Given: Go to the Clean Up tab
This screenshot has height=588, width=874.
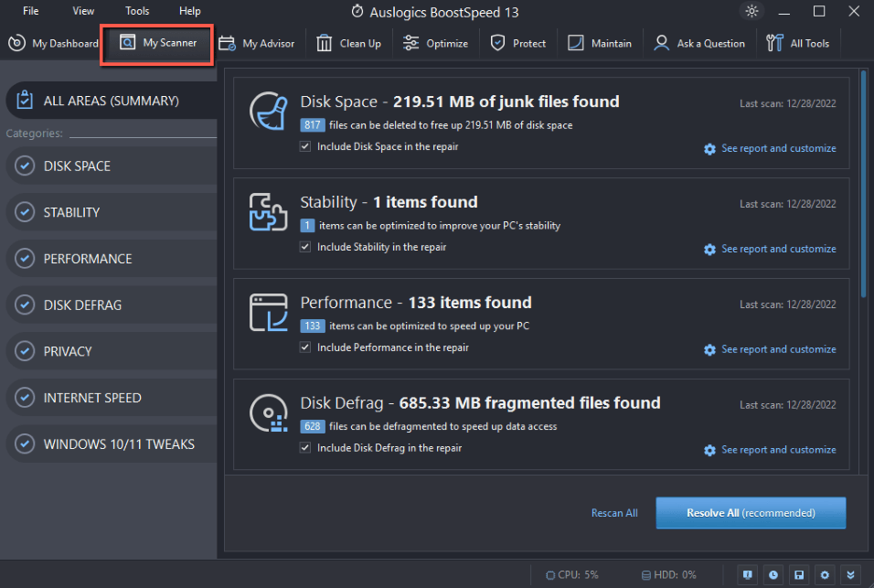Looking at the screenshot, I should (x=349, y=44).
